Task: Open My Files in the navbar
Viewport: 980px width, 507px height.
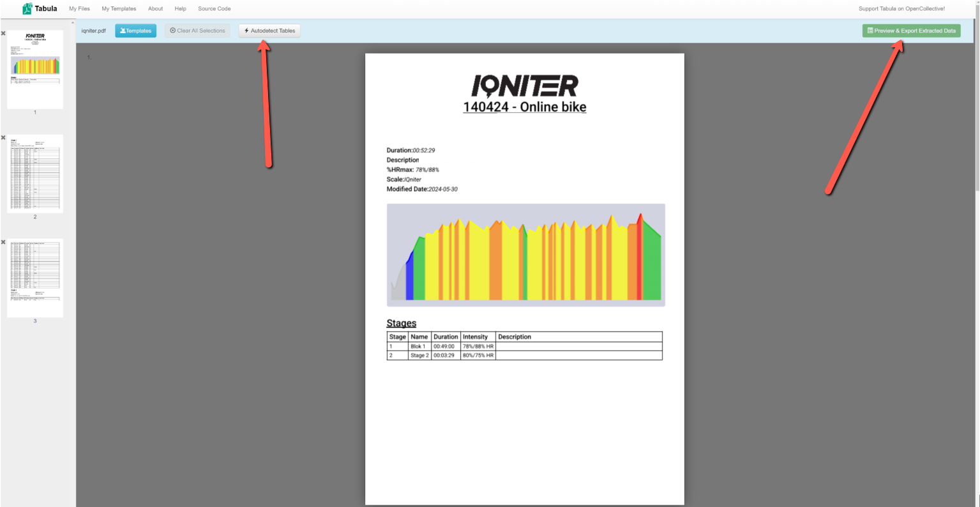Action: [x=79, y=9]
